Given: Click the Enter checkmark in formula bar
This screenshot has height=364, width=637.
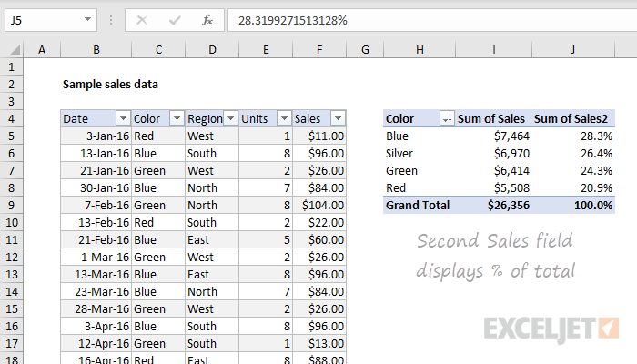Looking at the screenshot, I should point(175,19).
